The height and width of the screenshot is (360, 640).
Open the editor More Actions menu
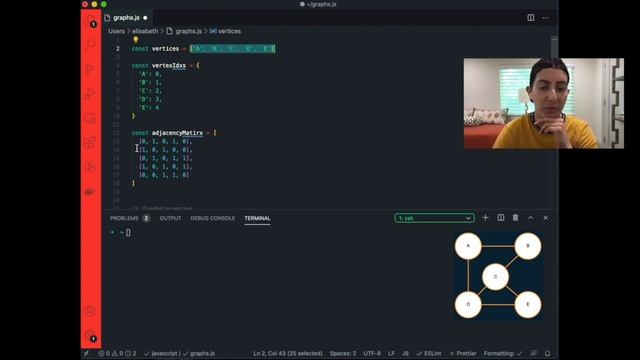[546, 18]
